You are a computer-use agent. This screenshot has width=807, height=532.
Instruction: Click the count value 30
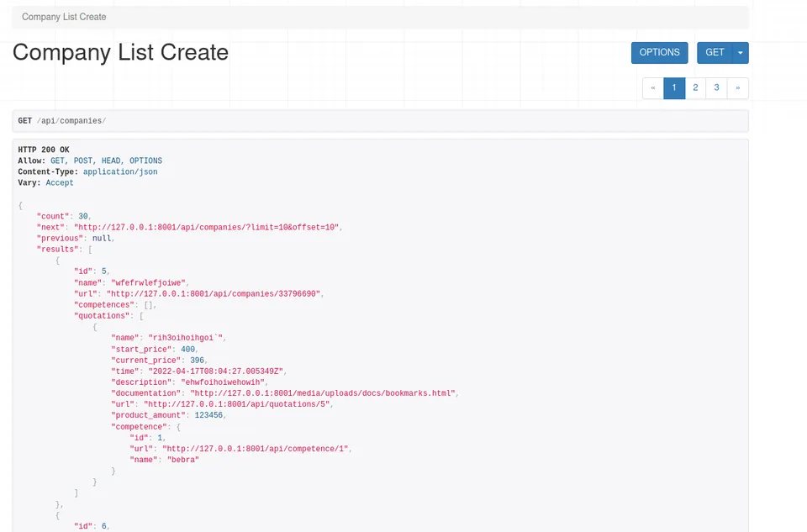83,217
